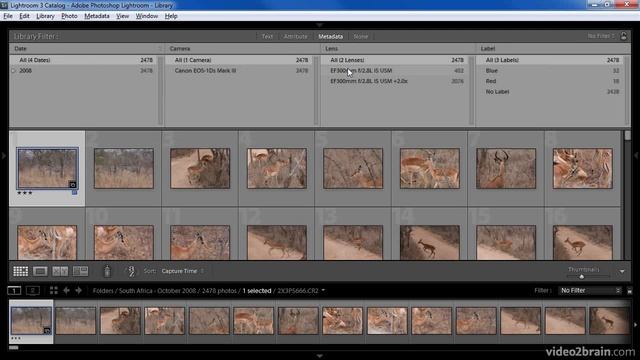Open Compare view (XY) icon
This screenshot has height=360, width=640.
60,271
